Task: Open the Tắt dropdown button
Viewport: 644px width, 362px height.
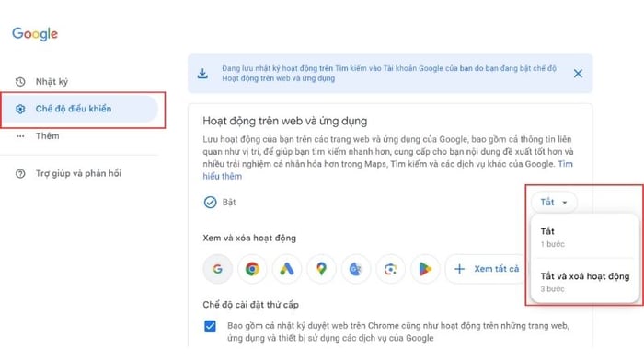Action: click(554, 202)
